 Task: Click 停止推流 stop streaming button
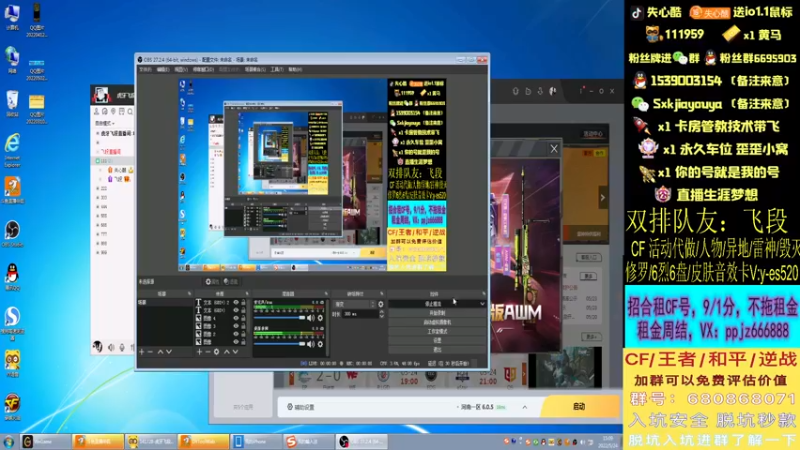(x=433, y=304)
